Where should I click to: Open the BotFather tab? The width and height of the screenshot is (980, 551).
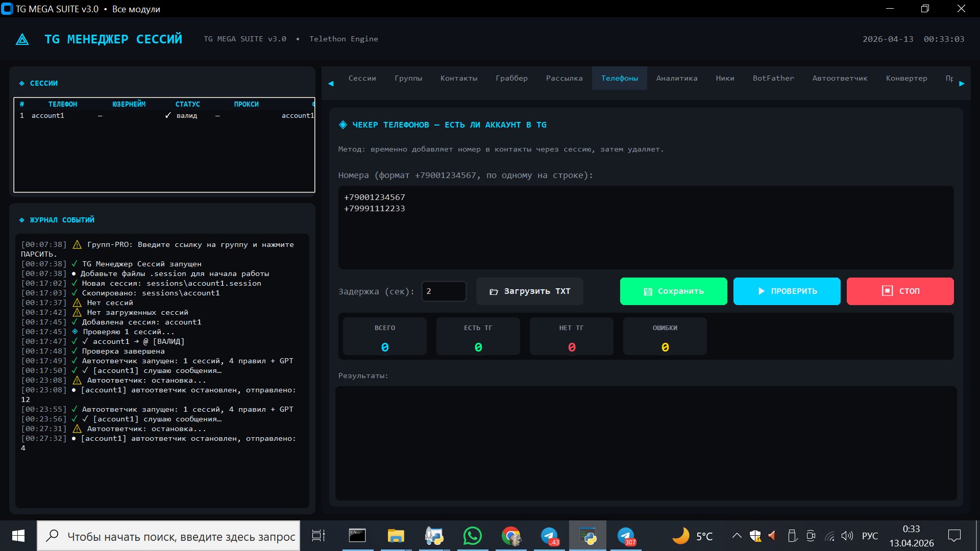(x=773, y=78)
